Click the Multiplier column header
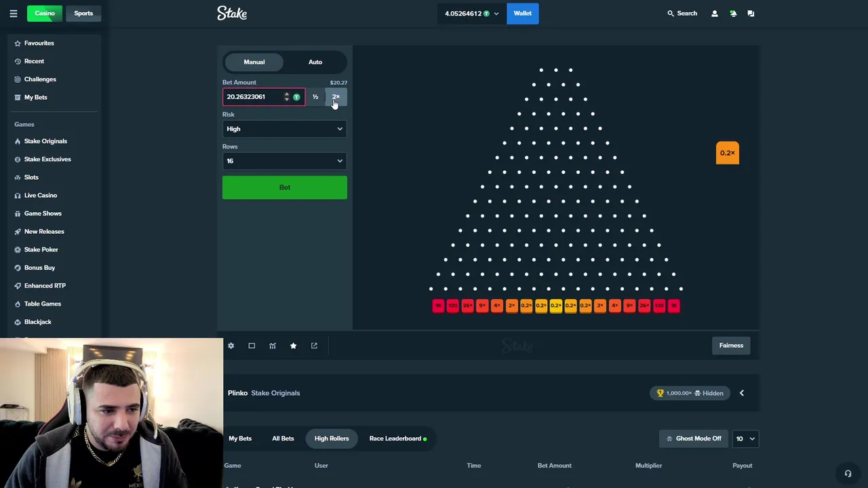Screen dimensions: 868x488 tap(648, 466)
